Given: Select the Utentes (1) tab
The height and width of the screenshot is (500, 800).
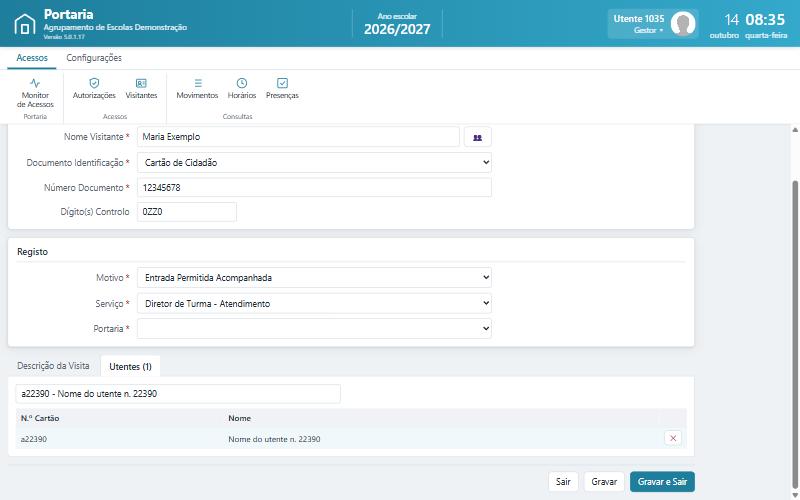Looking at the screenshot, I should pyautogui.click(x=130, y=366).
